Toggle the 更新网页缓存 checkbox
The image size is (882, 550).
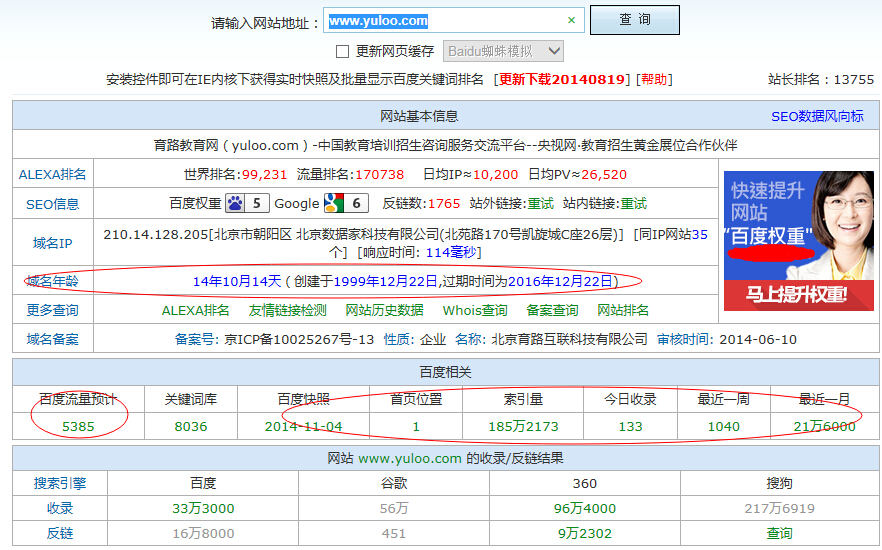[342, 51]
